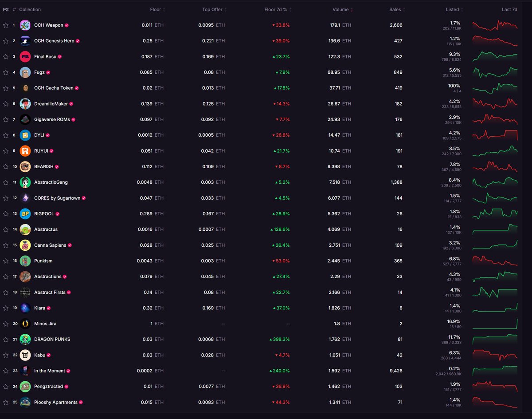Viewport: 532px width, 419px height.
Task: Click the AbstractioGang panda avatar
Action: (x=25, y=182)
